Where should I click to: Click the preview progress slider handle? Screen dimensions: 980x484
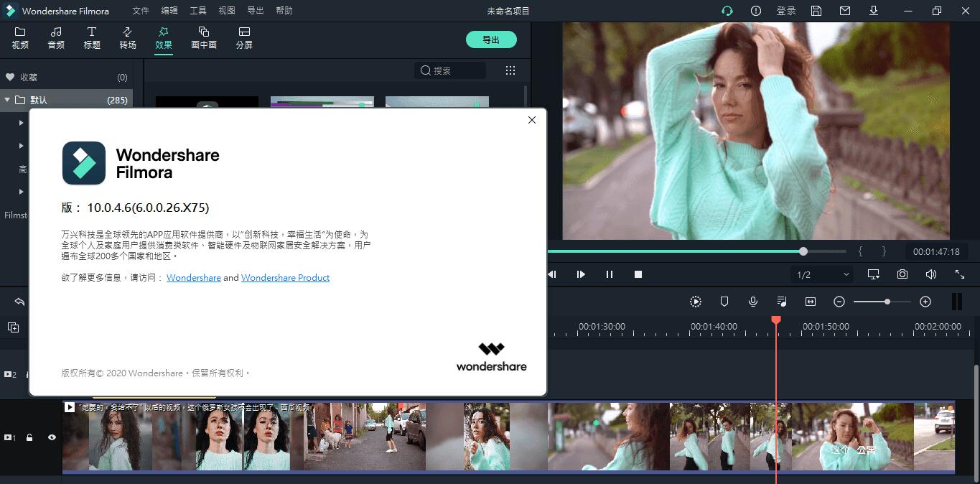pyautogui.click(x=803, y=251)
